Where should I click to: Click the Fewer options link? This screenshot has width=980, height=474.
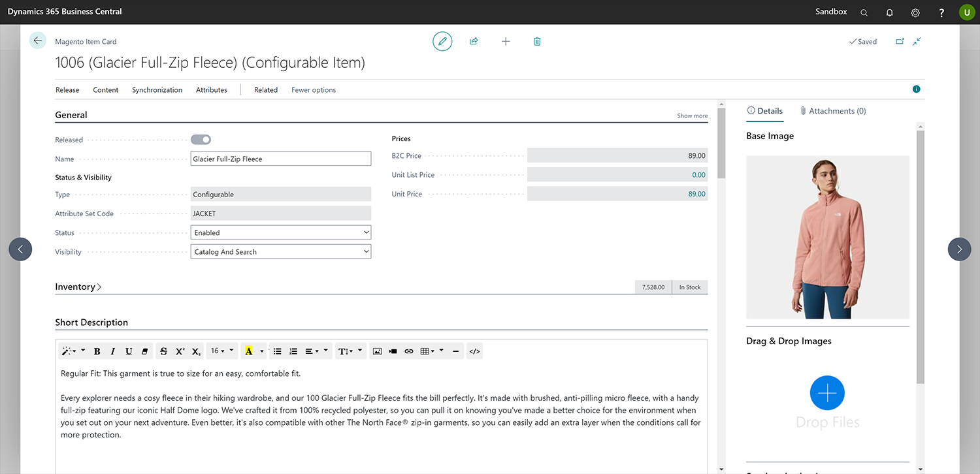(x=314, y=90)
